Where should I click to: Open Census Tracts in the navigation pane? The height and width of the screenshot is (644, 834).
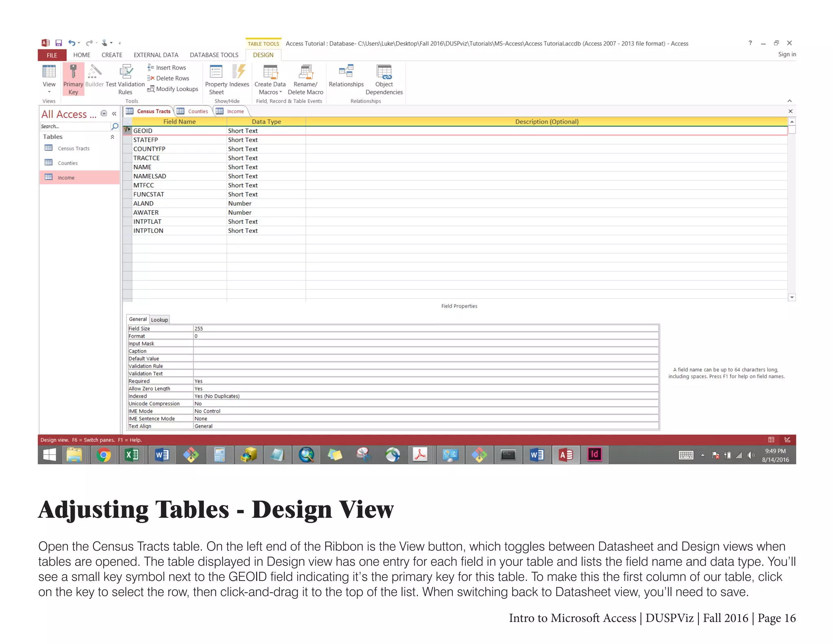click(x=79, y=149)
